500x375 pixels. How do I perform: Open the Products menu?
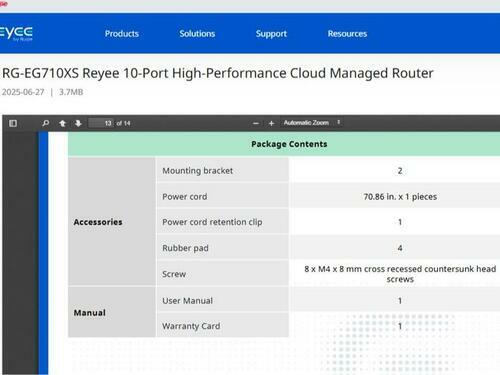(122, 34)
